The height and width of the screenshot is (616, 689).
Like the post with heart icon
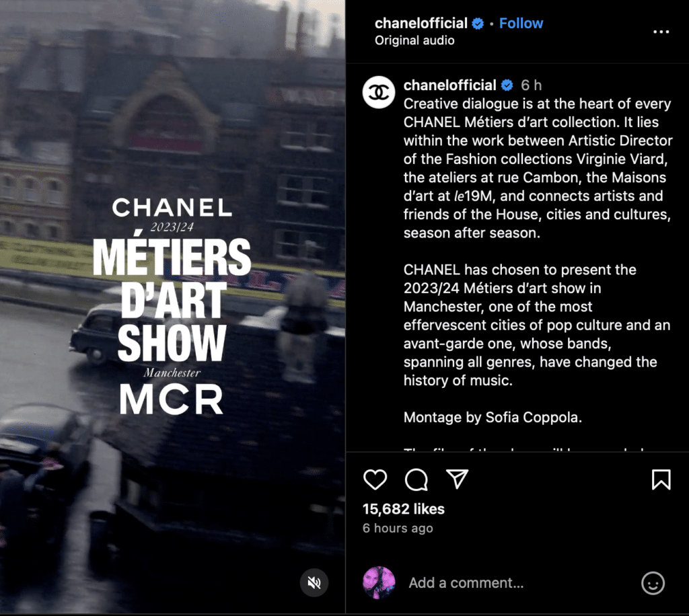coord(375,479)
